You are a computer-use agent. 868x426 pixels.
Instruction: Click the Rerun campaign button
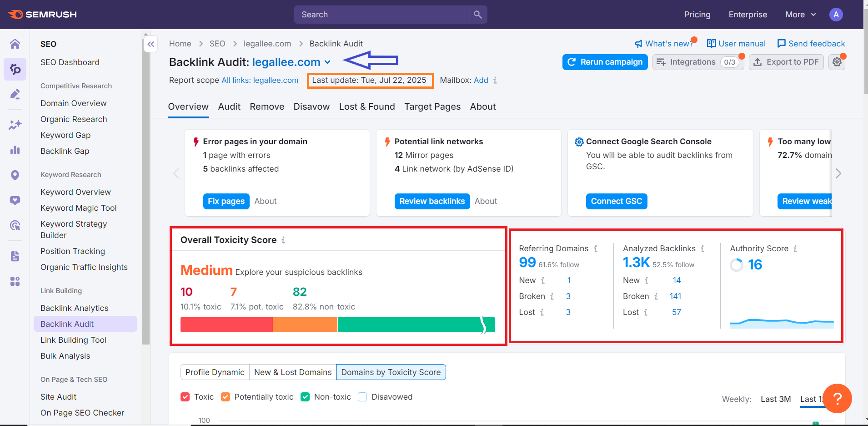pos(605,62)
